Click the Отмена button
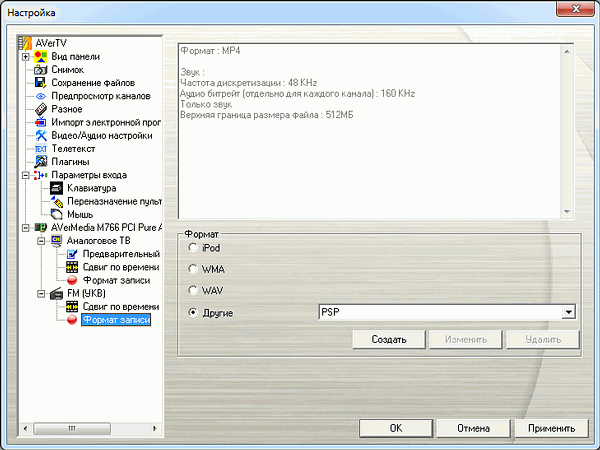 pyautogui.click(x=474, y=428)
